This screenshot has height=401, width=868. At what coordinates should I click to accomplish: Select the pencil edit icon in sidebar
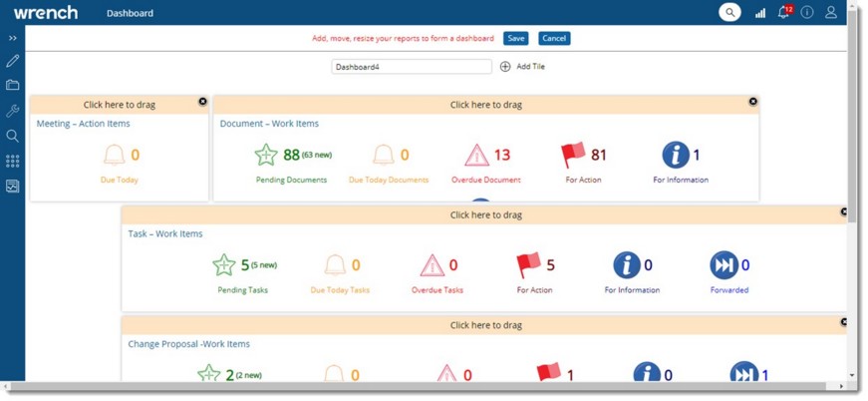pyautogui.click(x=13, y=61)
